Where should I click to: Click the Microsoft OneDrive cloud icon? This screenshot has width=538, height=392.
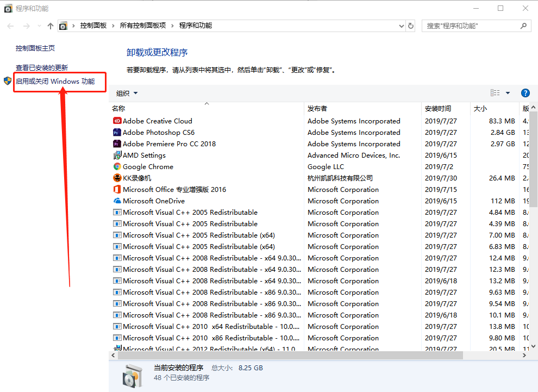click(117, 201)
